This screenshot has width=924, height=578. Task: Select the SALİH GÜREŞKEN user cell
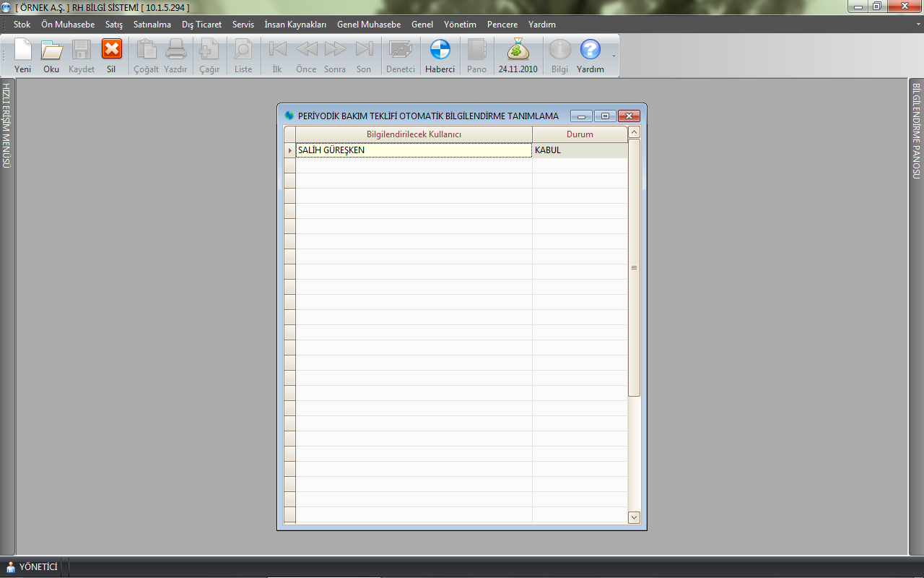(x=413, y=150)
